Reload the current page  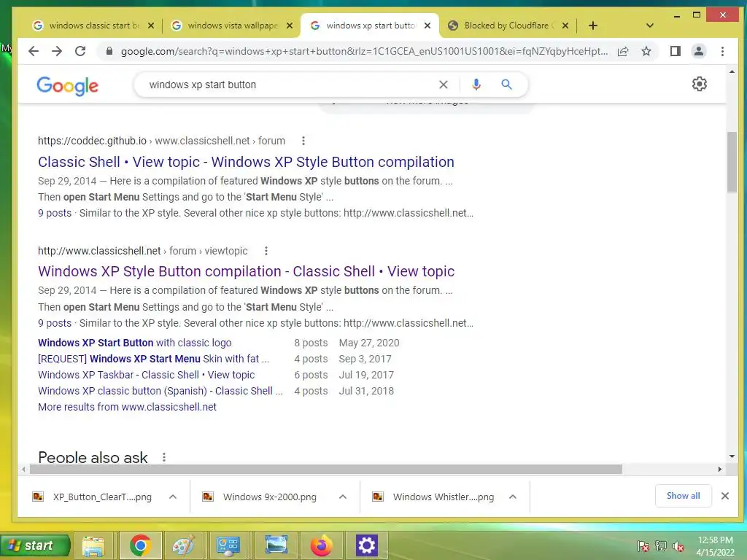tap(80, 51)
